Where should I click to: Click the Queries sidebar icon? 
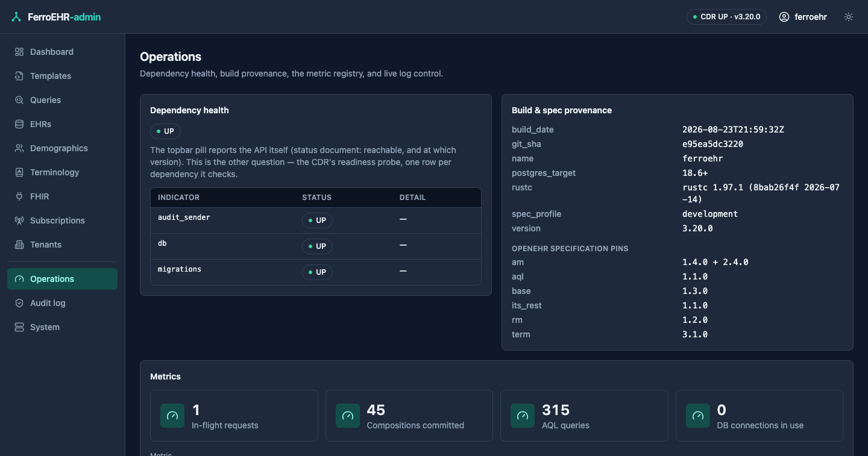pyautogui.click(x=19, y=100)
